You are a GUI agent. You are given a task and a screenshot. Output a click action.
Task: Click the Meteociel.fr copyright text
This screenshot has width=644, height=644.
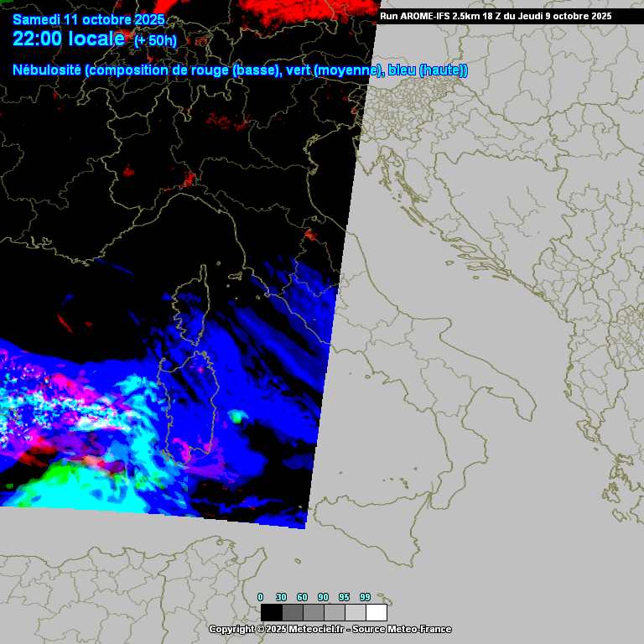click(x=330, y=629)
